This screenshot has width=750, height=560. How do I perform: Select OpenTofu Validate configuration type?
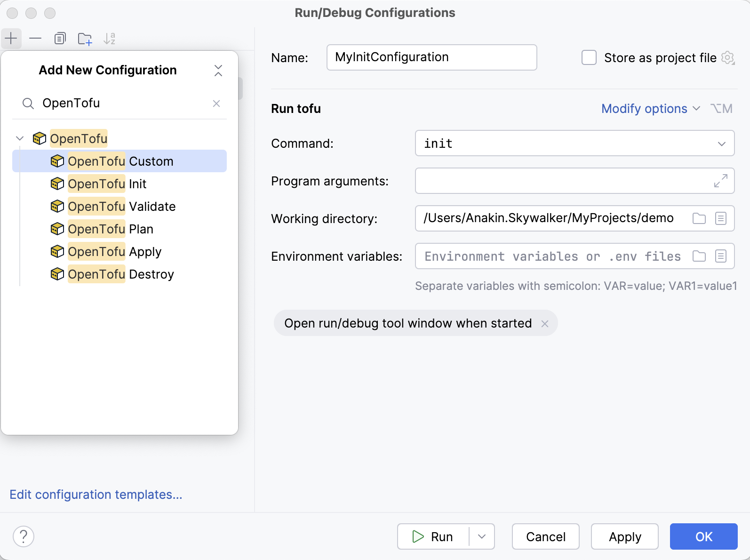tap(120, 206)
